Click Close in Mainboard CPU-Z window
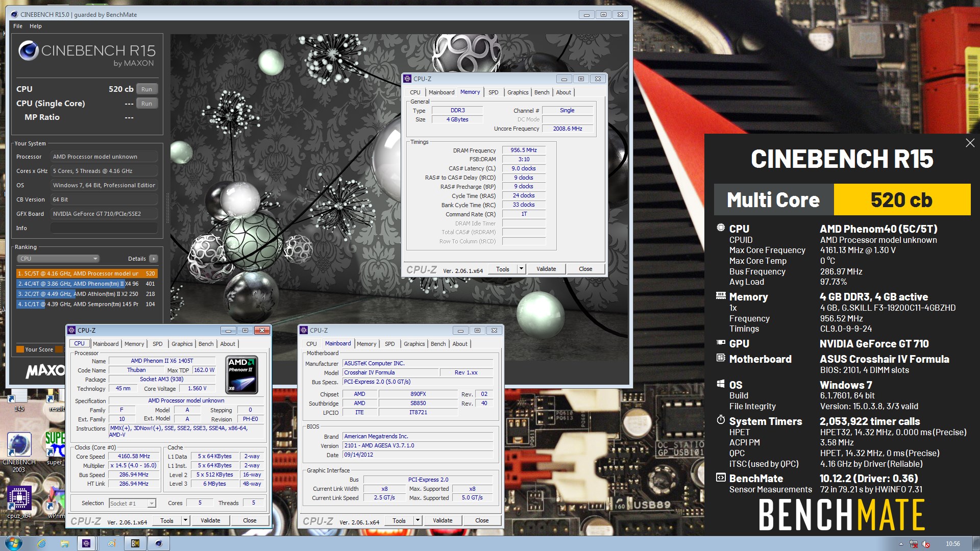 482,520
